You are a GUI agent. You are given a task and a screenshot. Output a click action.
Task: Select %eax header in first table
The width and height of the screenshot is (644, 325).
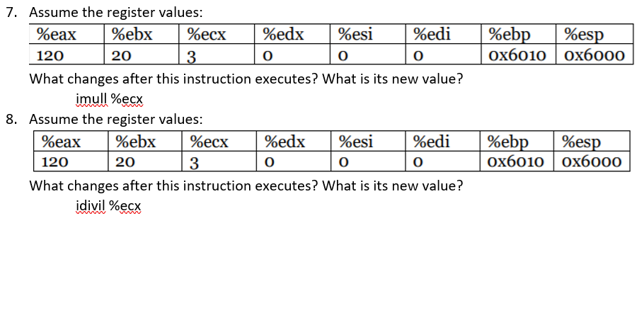tap(67, 34)
